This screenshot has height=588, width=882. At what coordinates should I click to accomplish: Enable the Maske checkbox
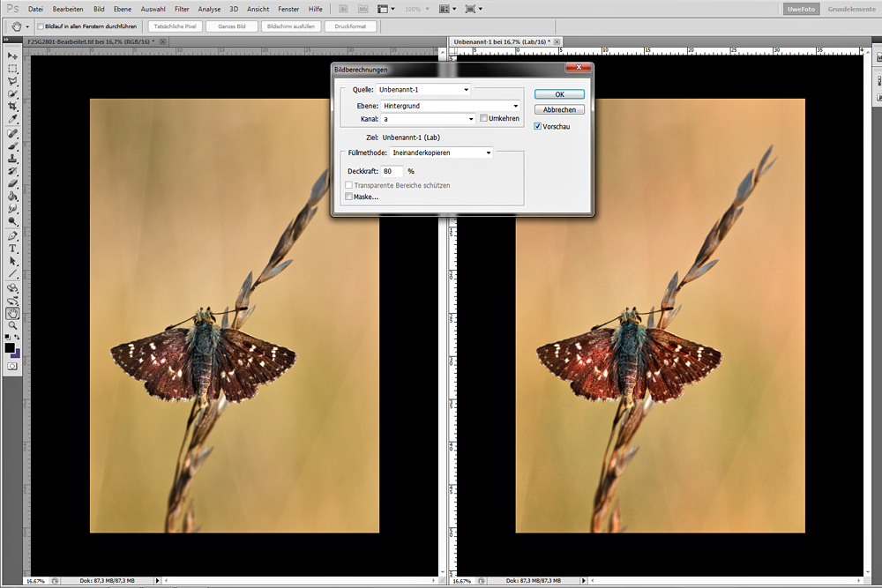tap(349, 197)
